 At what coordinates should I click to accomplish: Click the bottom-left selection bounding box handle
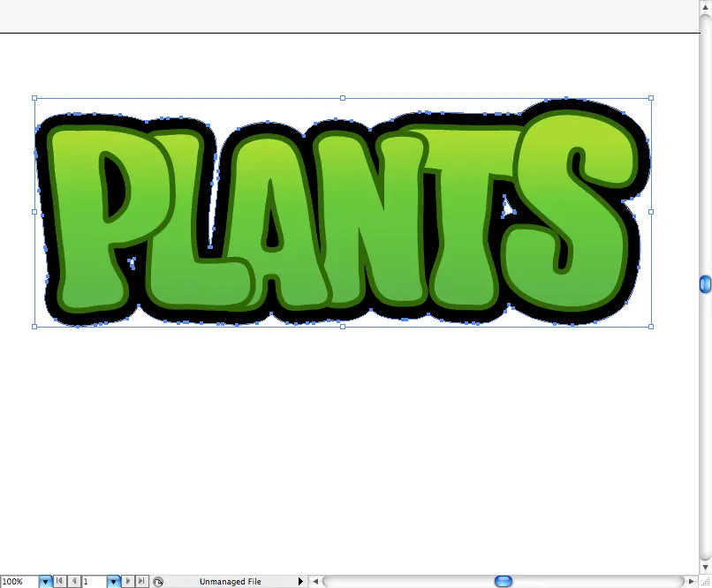[34, 327]
